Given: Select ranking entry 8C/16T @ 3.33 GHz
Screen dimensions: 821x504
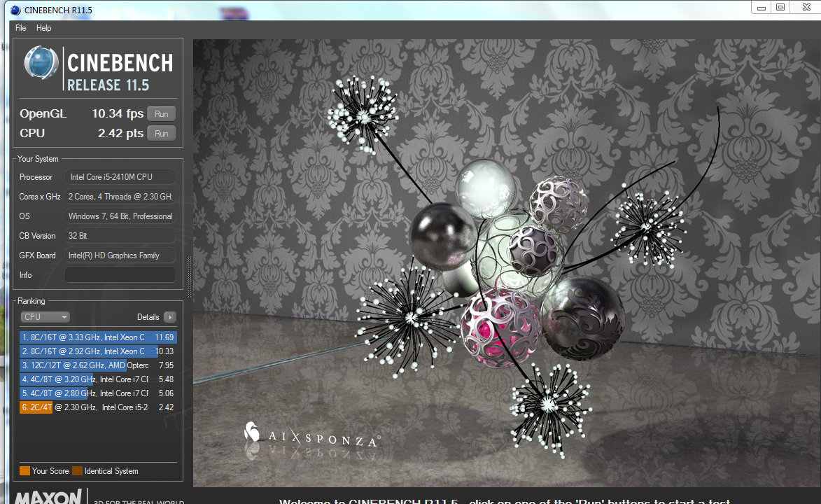Looking at the screenshot, I should [x=98, y=337].
